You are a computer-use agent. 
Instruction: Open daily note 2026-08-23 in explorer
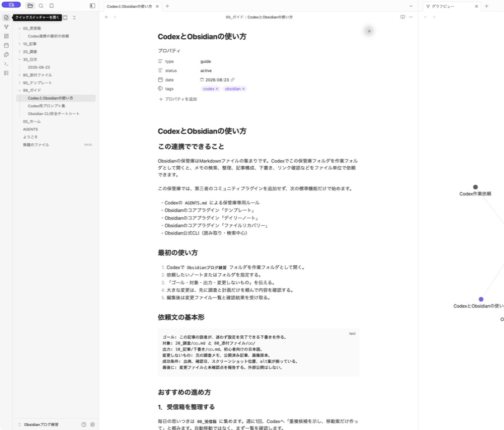point(39,67)
